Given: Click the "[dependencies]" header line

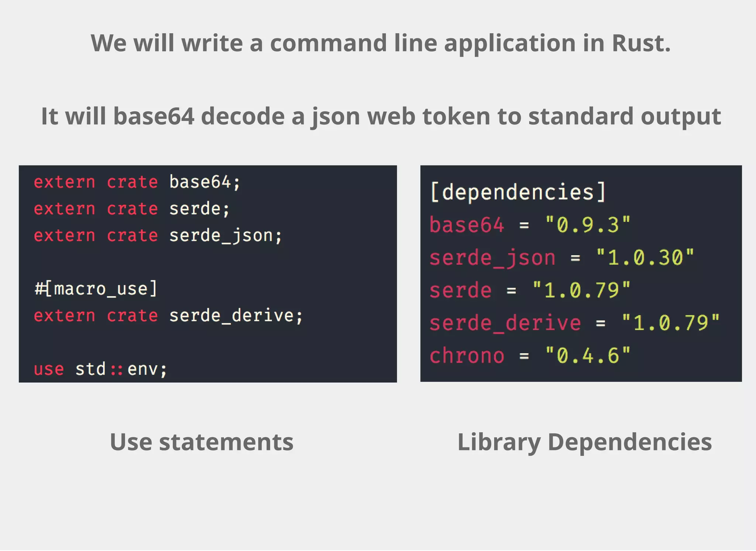Looking at the screenshot, I should 518,192.
